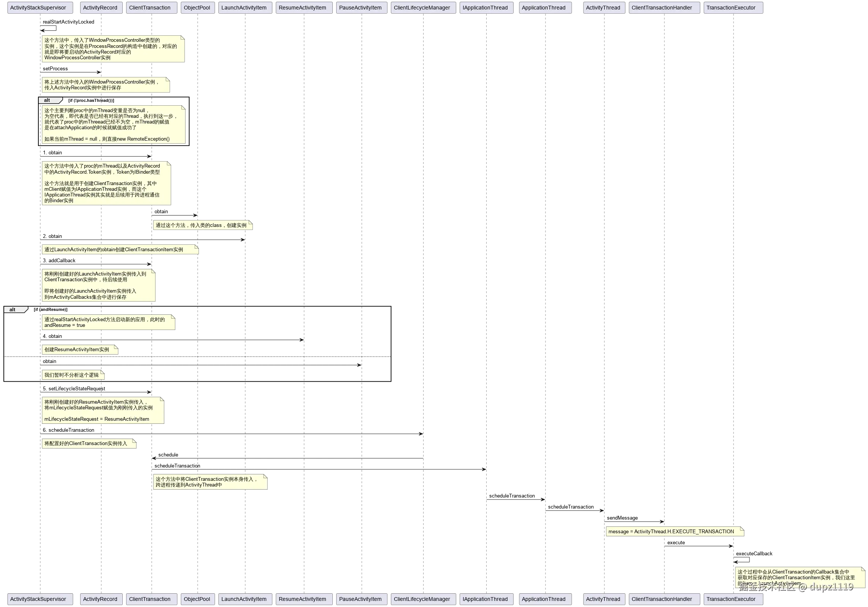
Task: Select the ResumeActivityItem lifeline header
Action: tap(304, 7)
